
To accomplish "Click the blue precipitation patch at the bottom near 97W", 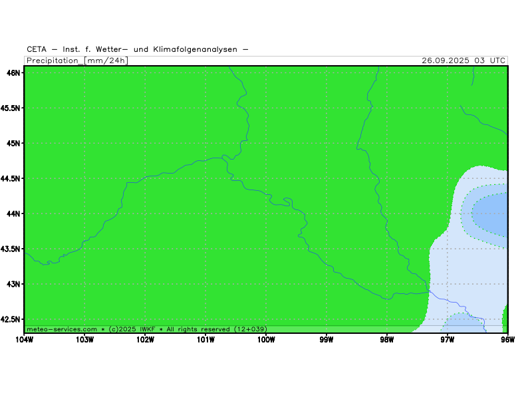I will coord(464,323).
